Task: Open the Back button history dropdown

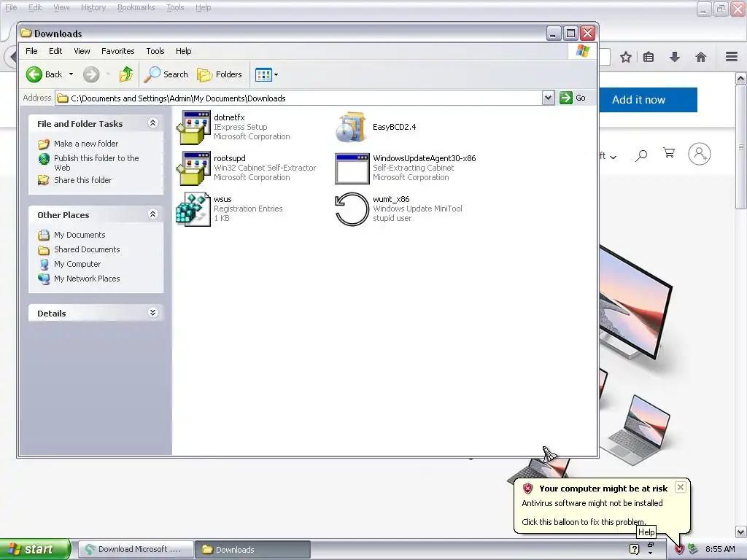Action: tap(71, 74)
